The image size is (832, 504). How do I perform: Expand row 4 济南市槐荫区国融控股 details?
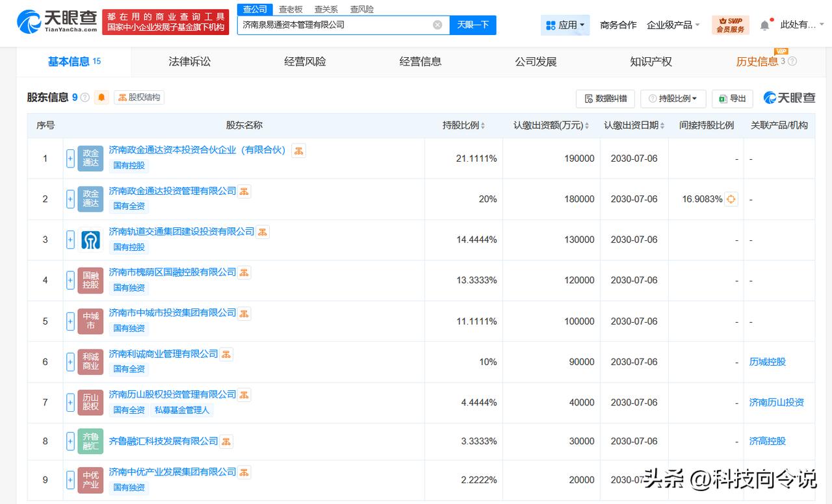[70, 281]
